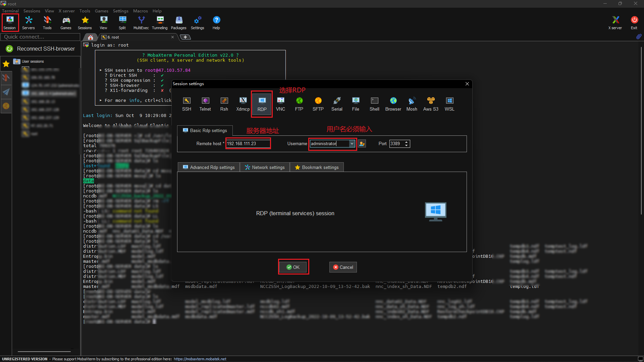Expand the User sessions tree node

click(33, 61)
